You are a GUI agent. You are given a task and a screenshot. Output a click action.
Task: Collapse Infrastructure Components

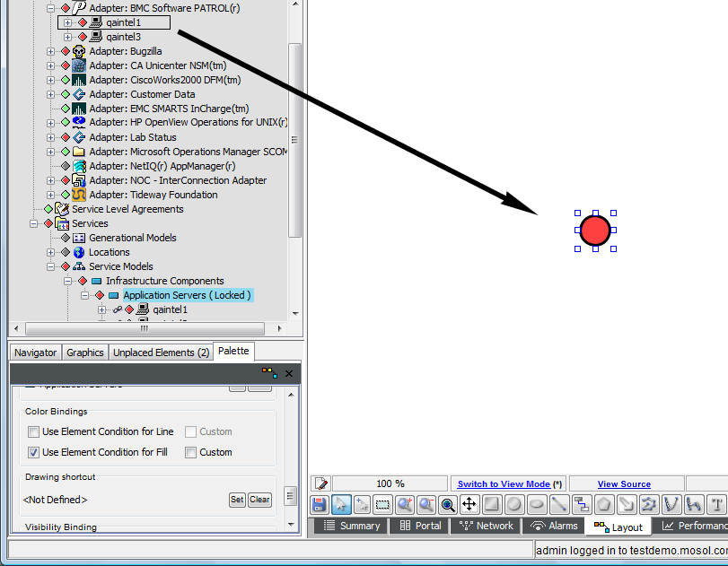click(68, 281)
